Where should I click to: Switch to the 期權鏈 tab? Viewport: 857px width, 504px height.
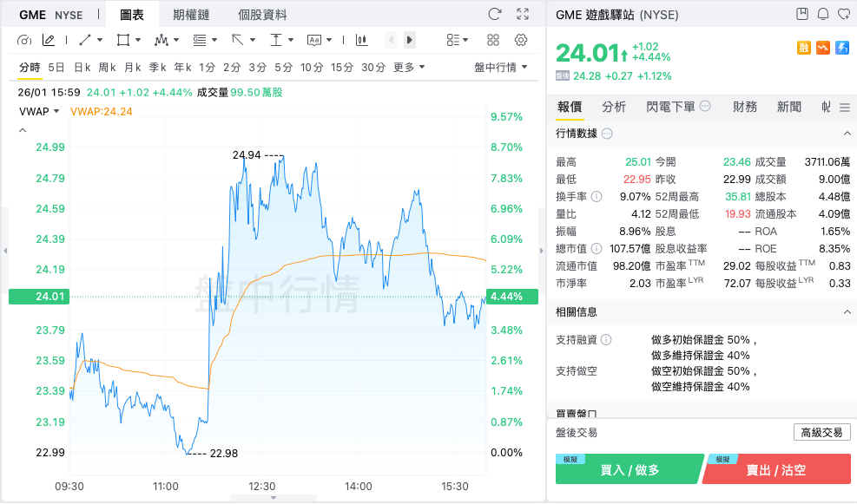click(x=191, y=15)
